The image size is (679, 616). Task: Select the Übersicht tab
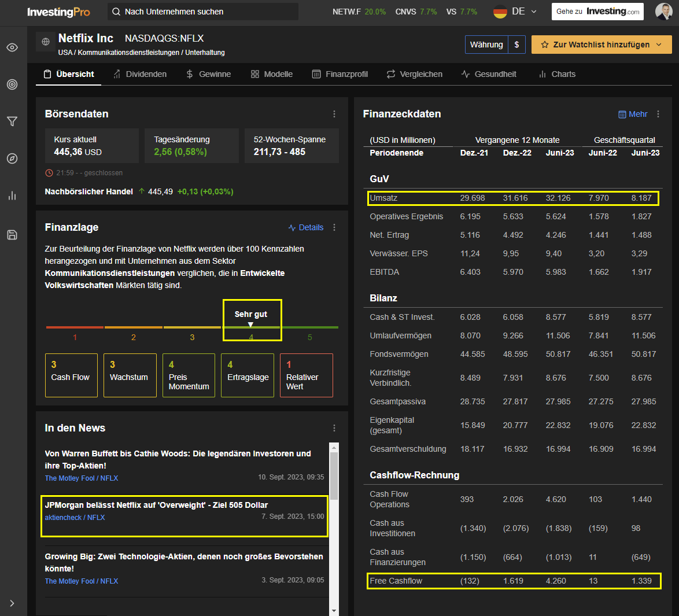[69, 74]
